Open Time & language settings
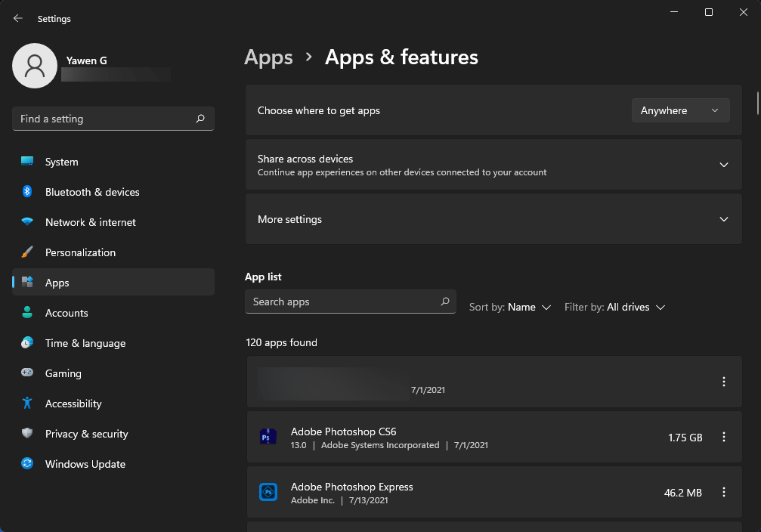The width and height of the screenshot is (761, 532). pyautogui.click(x=113, y=343)
